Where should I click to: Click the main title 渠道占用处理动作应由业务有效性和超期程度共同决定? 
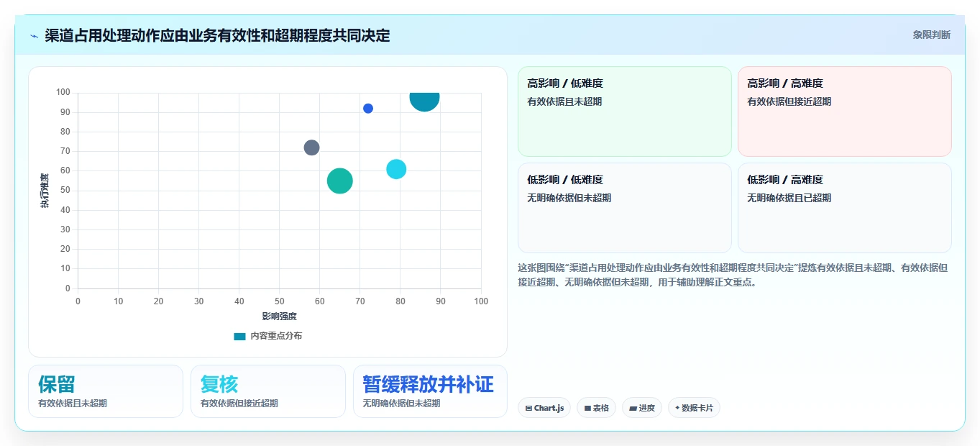[217, 35]
